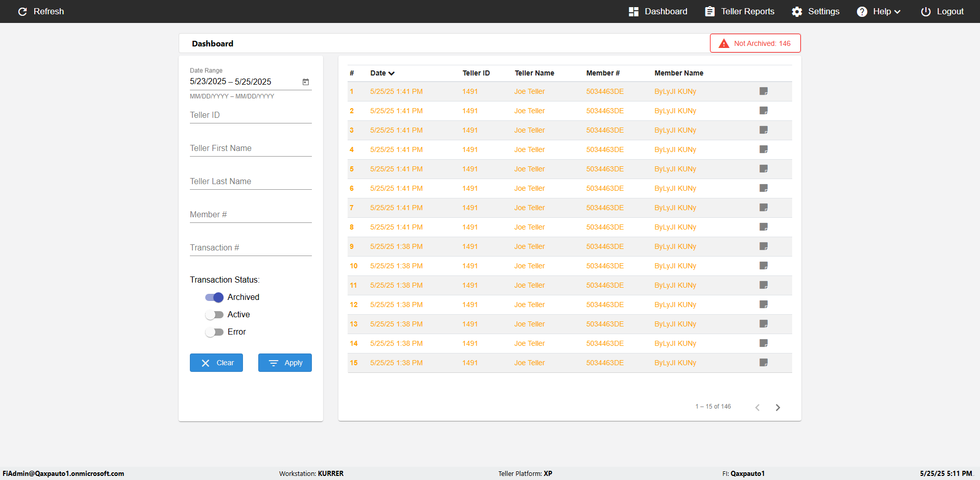Click the Settings gear icon

[x=797, y=11]
